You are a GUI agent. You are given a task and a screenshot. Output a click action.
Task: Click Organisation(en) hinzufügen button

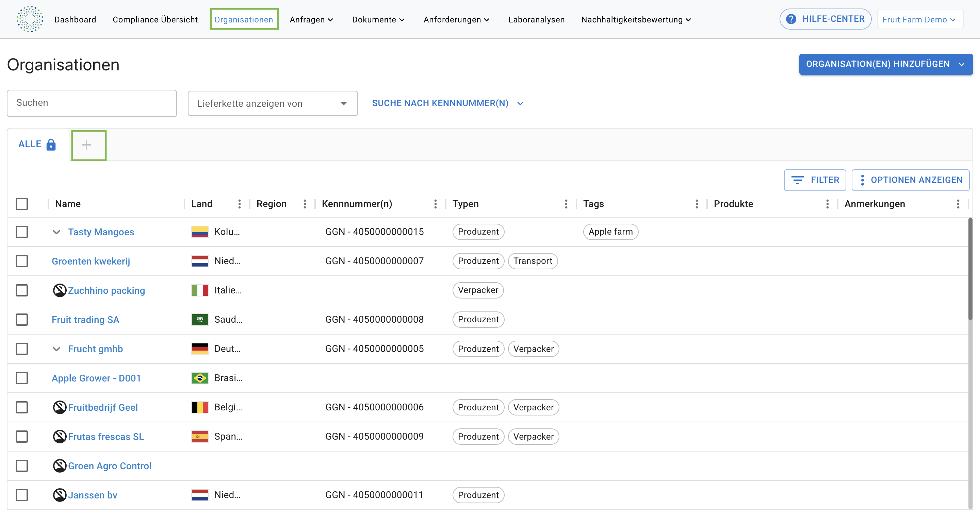click(x=886, y=64)
